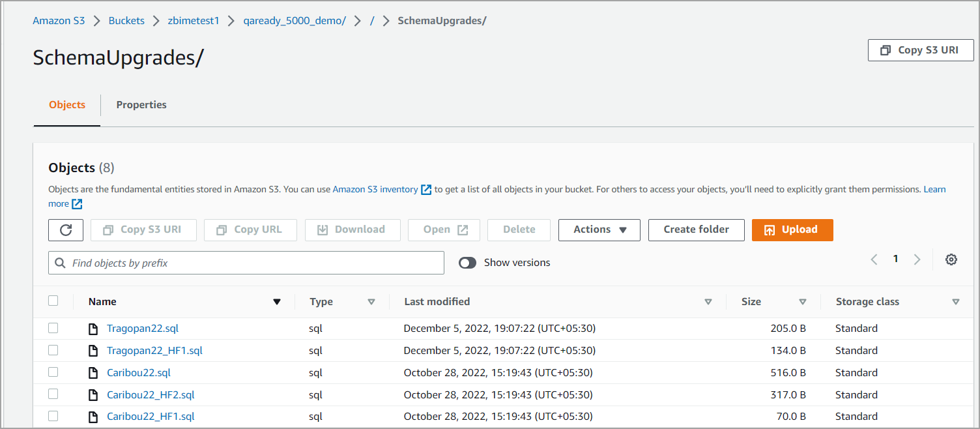Switch to the Objects tab
980x429 pixels.
67,105
